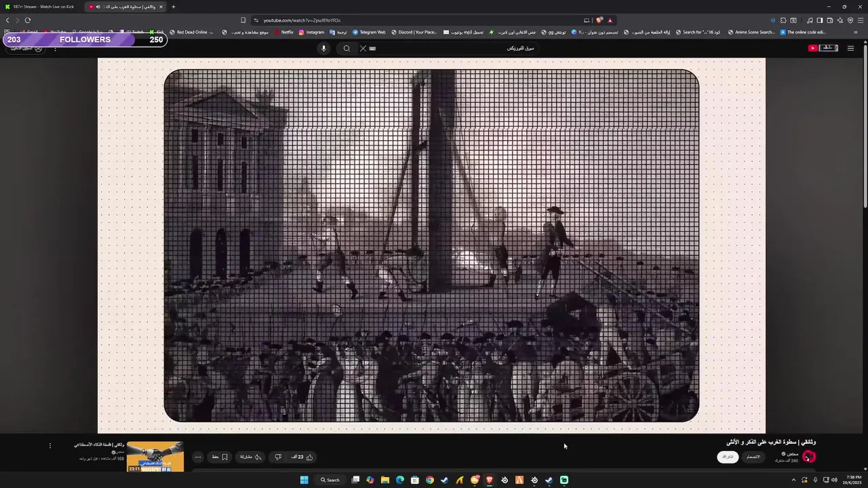Expand hidden bookmarks overflow chevron
Viewport: 868px width, 488px height.
tap(856, 32)
